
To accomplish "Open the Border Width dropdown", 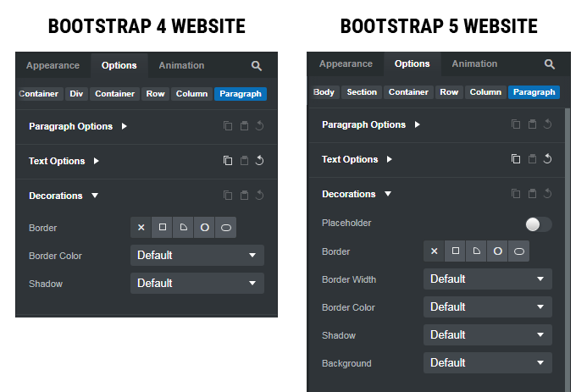I will click(488, 279).
